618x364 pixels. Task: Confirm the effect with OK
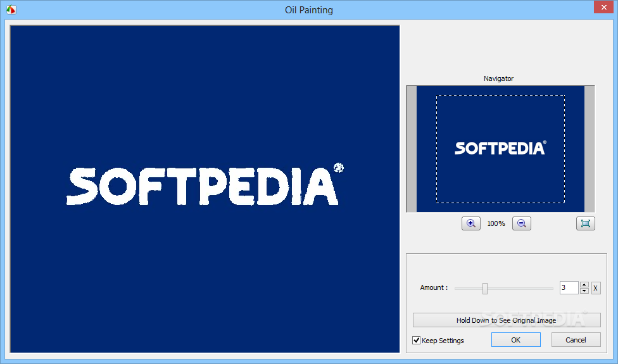tap(515, 339)
